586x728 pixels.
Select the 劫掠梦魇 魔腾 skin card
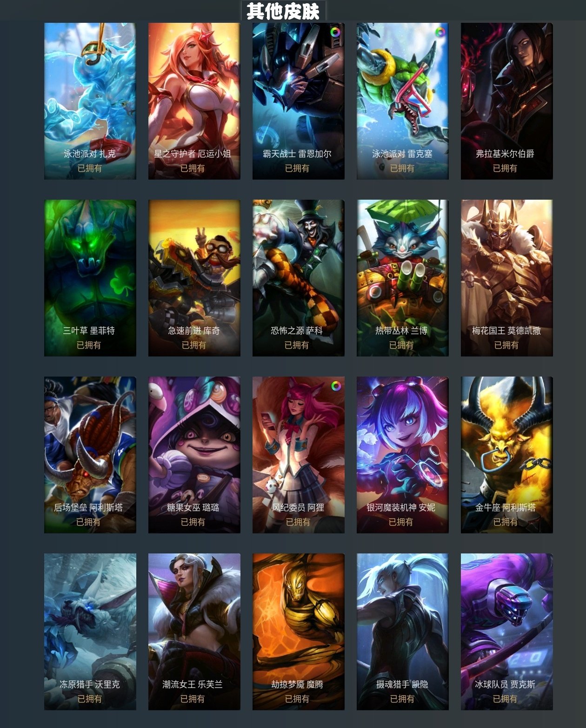click(x=299, y=632)
